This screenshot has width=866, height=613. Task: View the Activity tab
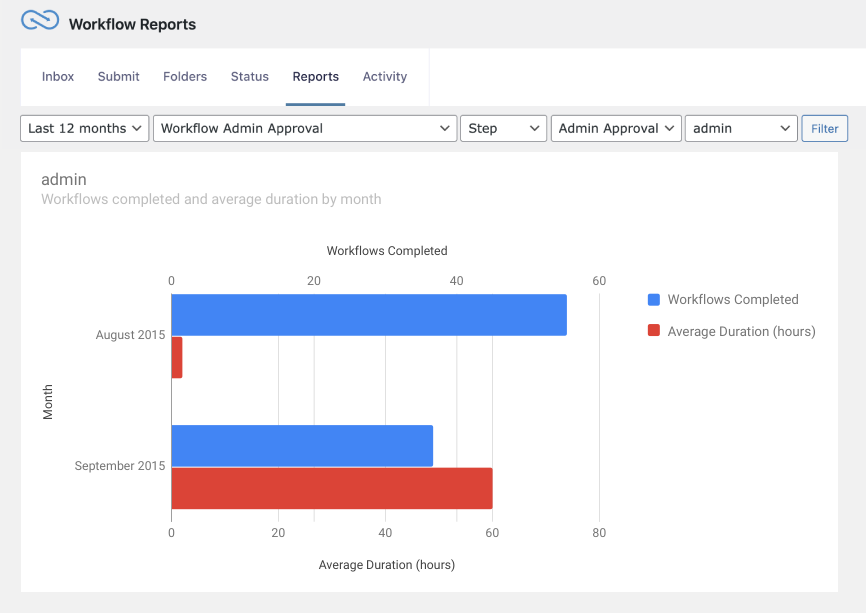click(x=385, y=77)
